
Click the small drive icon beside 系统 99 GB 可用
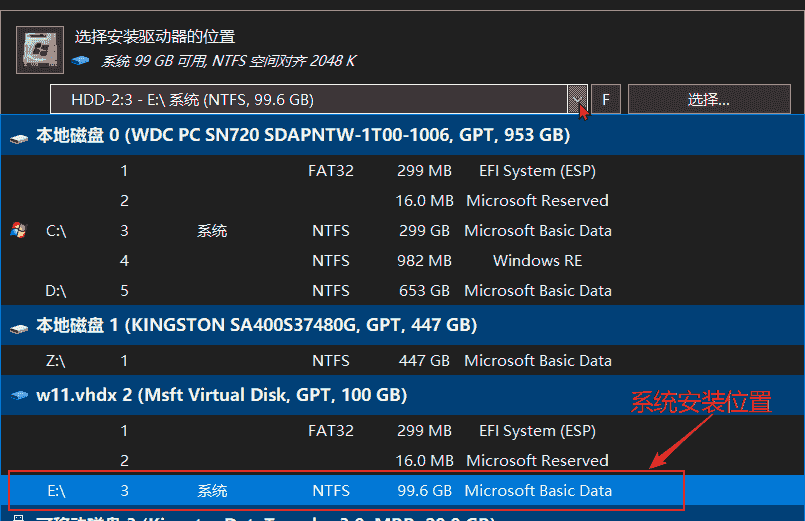point(84,62)
